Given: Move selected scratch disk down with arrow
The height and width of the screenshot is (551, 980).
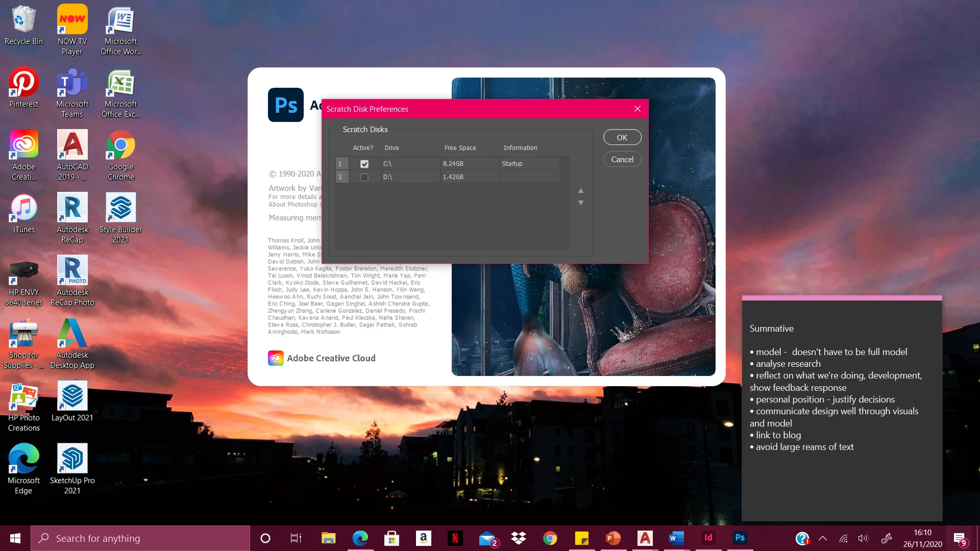Looking at the screenshot, I should pyautogui.click(x=580, y=203).
